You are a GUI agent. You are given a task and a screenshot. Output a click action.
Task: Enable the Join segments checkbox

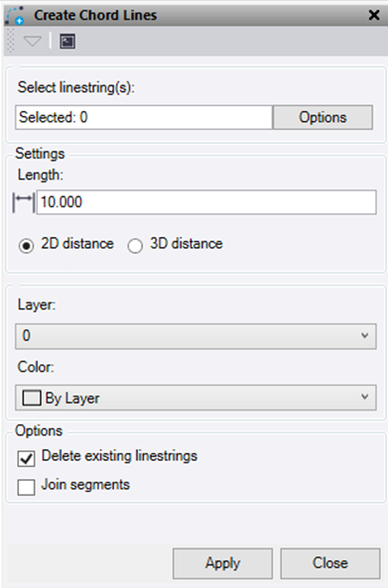26,487
